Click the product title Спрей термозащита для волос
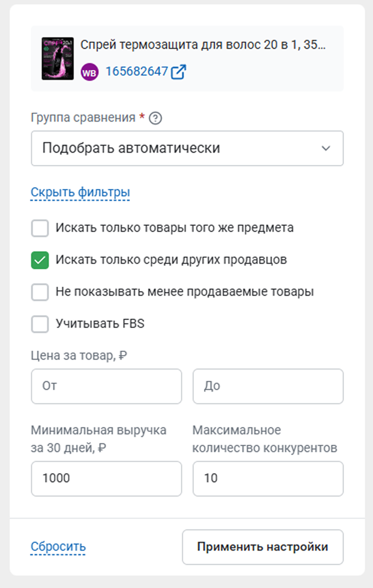 (202, 45)
